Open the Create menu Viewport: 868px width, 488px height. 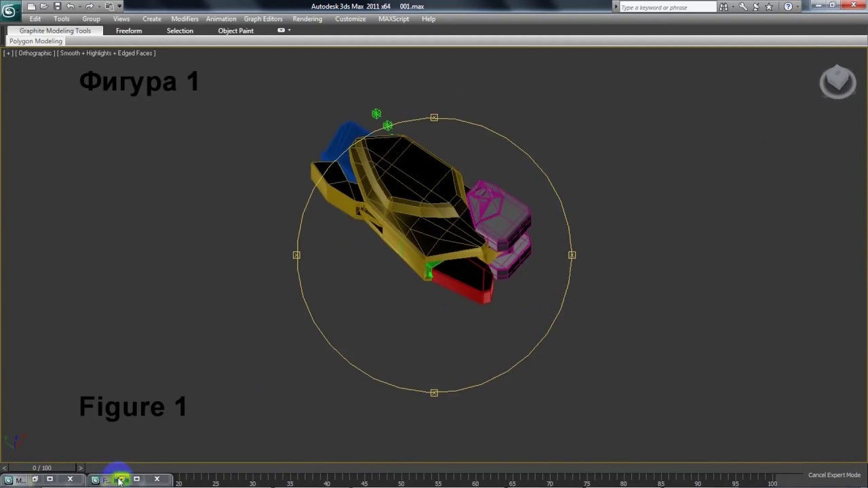pos(152,19)
